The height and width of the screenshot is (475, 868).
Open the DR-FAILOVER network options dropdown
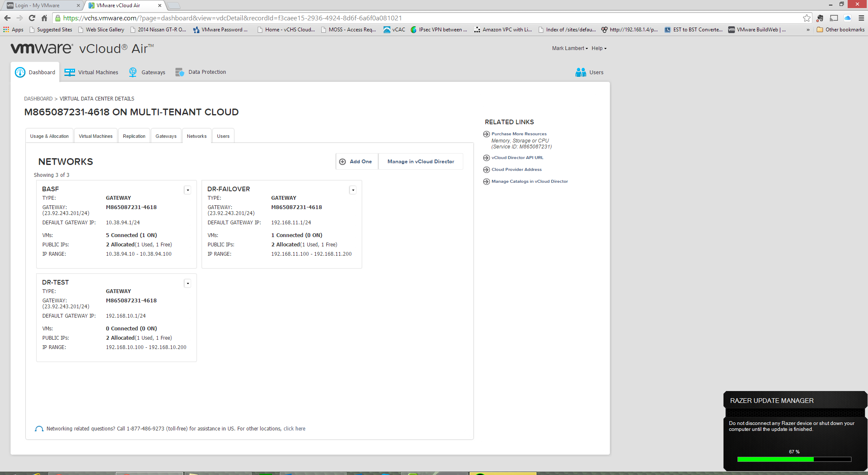[x=353, y=190]
